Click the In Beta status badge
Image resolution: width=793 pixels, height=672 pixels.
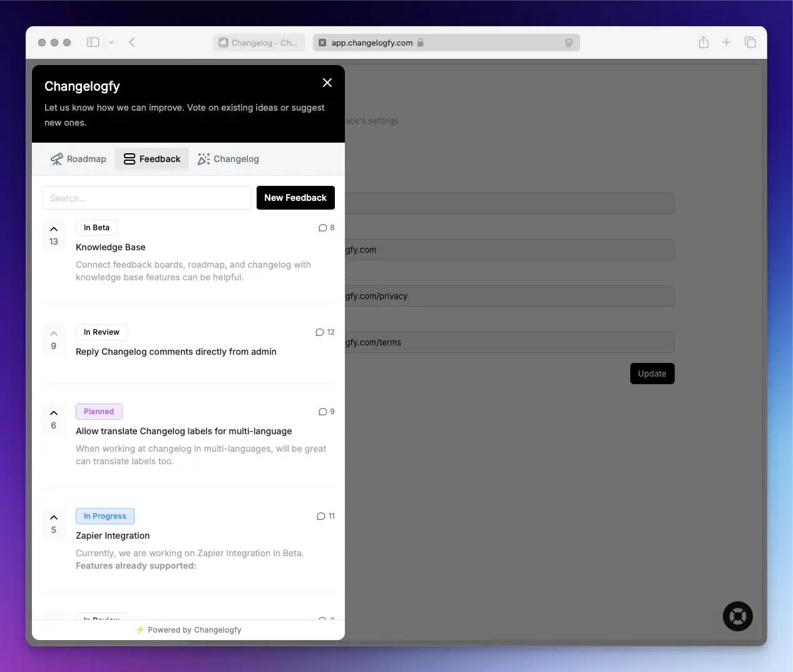pos(97,228)
